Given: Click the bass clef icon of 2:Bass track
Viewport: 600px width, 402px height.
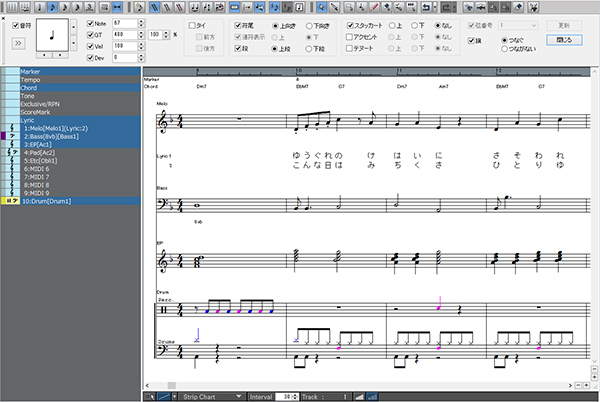Looking at the screenshot, I should (x=12, y=137).
